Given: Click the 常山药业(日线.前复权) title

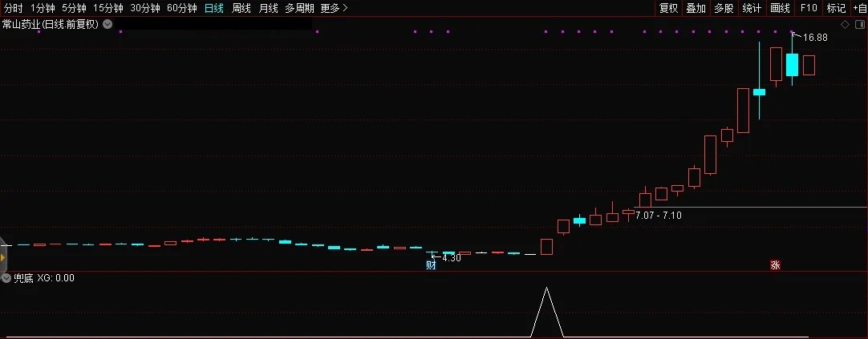Looking at the screenshot, I should 51,24.
